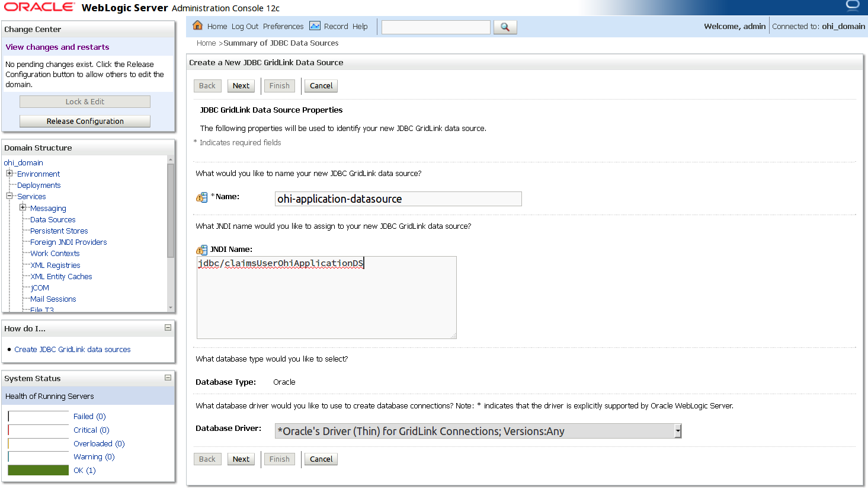The height and width of the screenshot is (489, 868).
Task: Click the Home house icon in toolbar
Action: pos(198,25)
